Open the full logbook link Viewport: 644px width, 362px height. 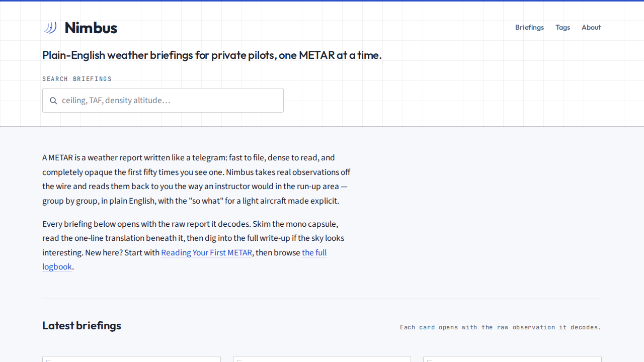(x=185, y=259)
